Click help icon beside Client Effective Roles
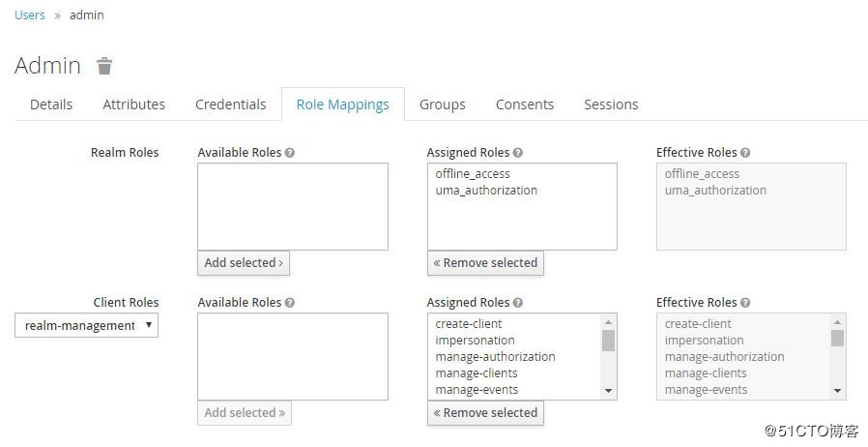 745,303
